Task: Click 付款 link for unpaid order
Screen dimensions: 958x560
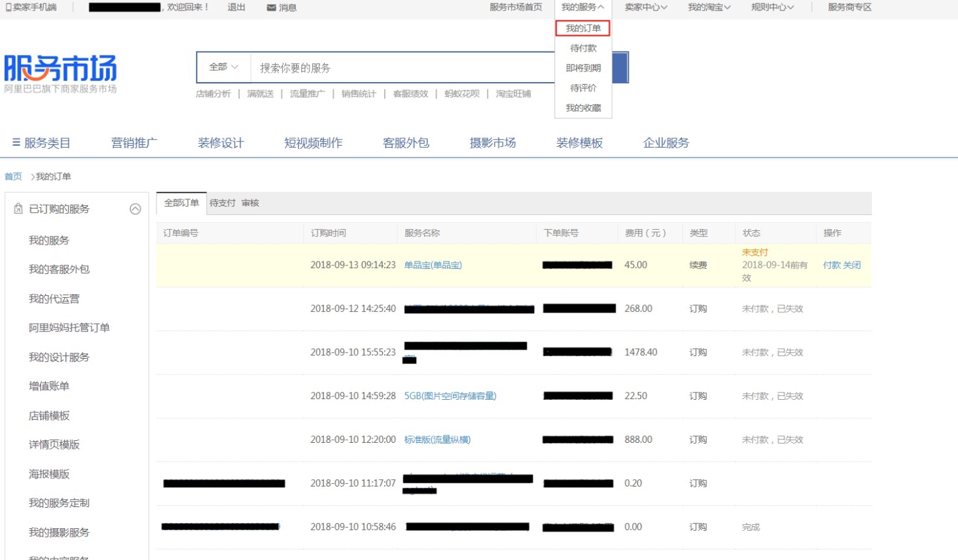Action: (831, 265)
